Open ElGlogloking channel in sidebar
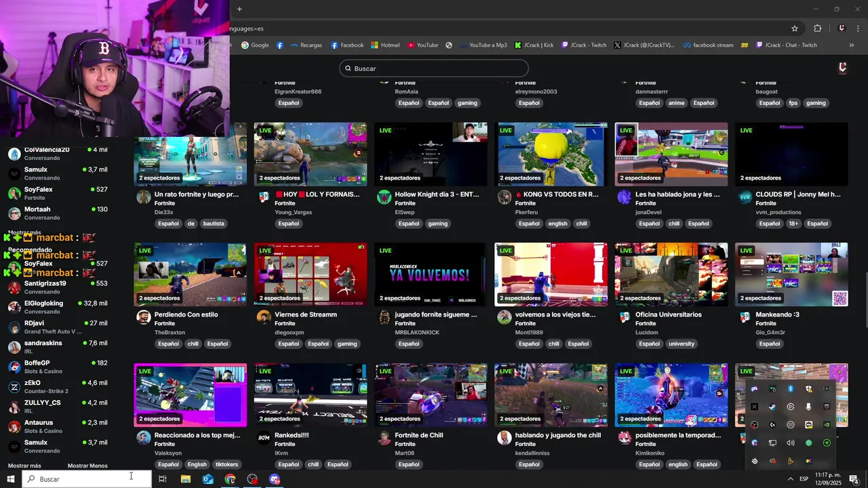The height and width of the screenshot is (488, 868). click(x=57, y=307)
